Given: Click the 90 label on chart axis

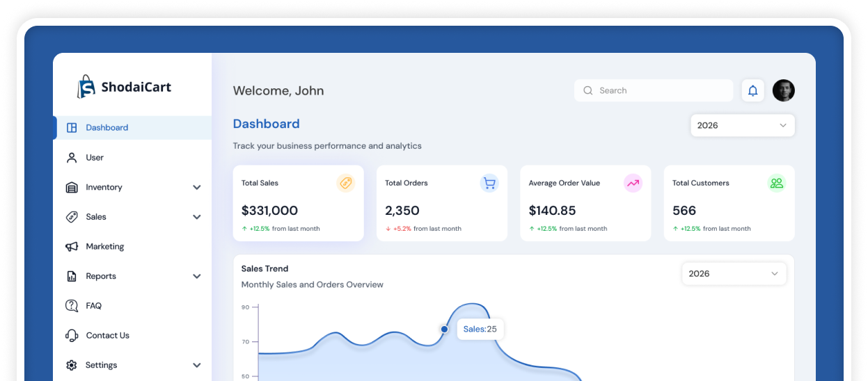Looking at the screenshot, I should click(245, 307).
